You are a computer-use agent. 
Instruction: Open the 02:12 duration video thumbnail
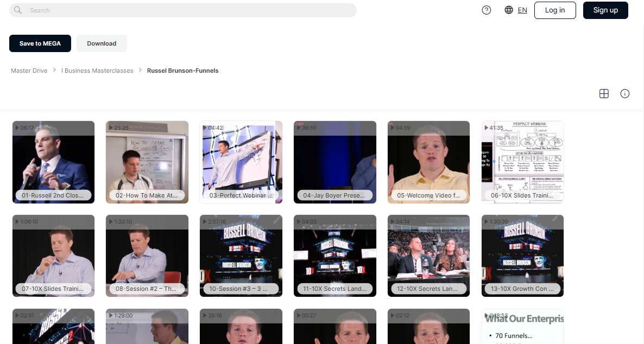pyautogui.click(x=429, y=326)
